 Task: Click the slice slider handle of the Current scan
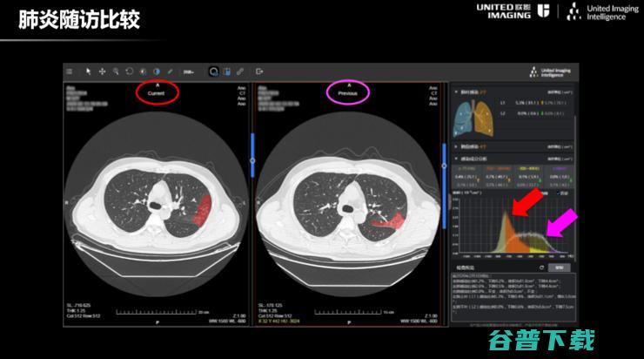click(252, 160)
